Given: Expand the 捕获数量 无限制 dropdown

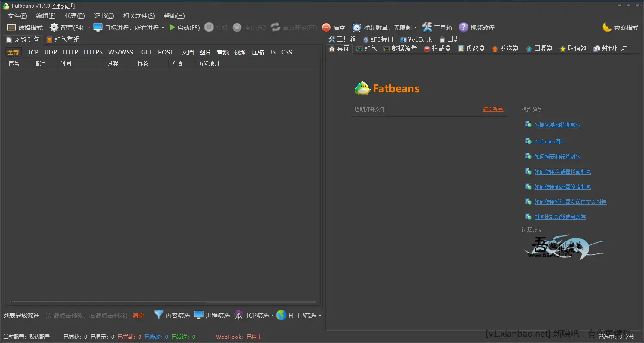Looking at the screenshot, I should coord(416,28).
